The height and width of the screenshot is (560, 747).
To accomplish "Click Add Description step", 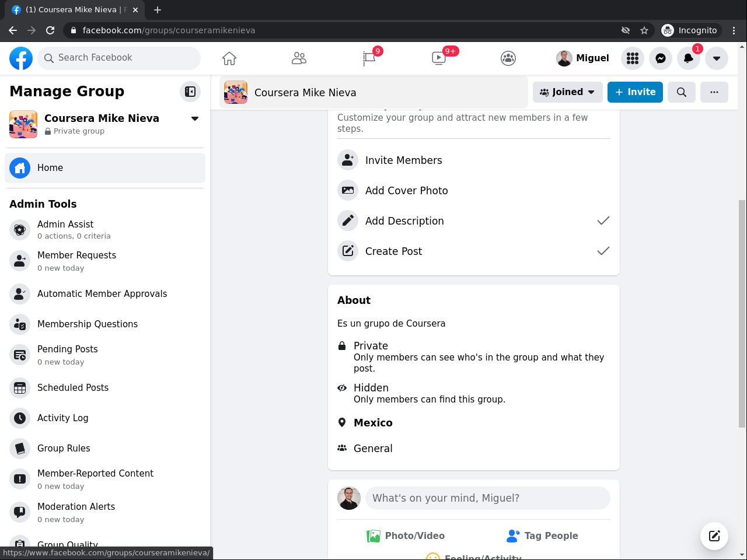I will click(x=474, y=221).
